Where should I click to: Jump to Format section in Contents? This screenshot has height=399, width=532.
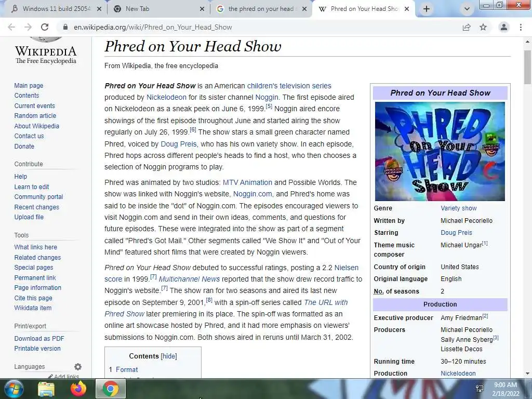pos(127,369)
